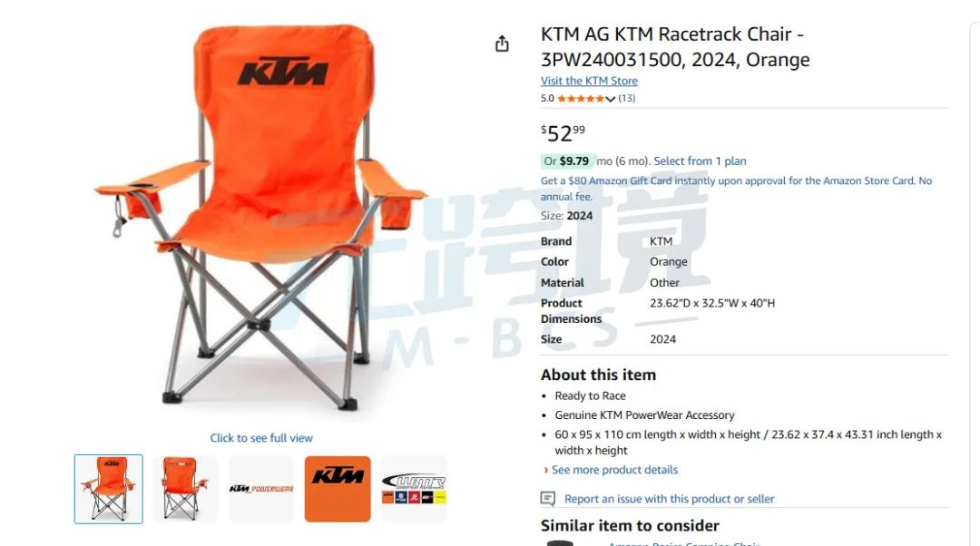The width and height of the screenshot is (980, 546).
Task: Open the similar item Amazon Basics chair link
Action: tap(684, 543)
